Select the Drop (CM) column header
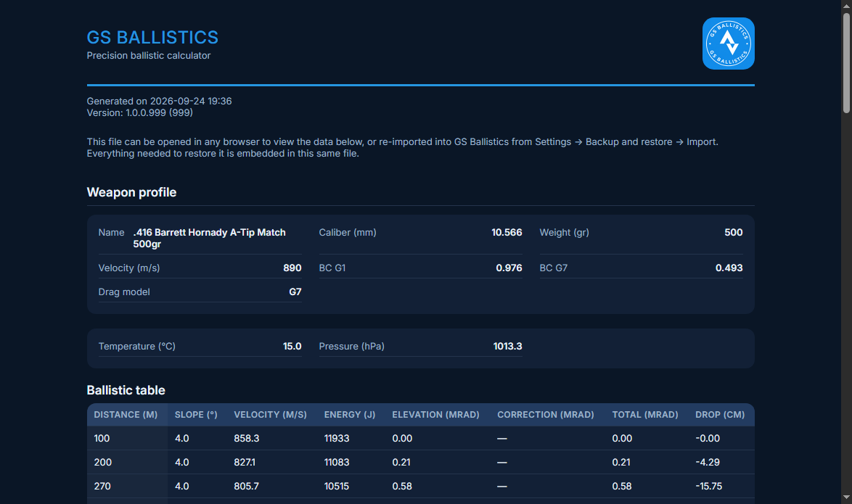 [720, 415]
